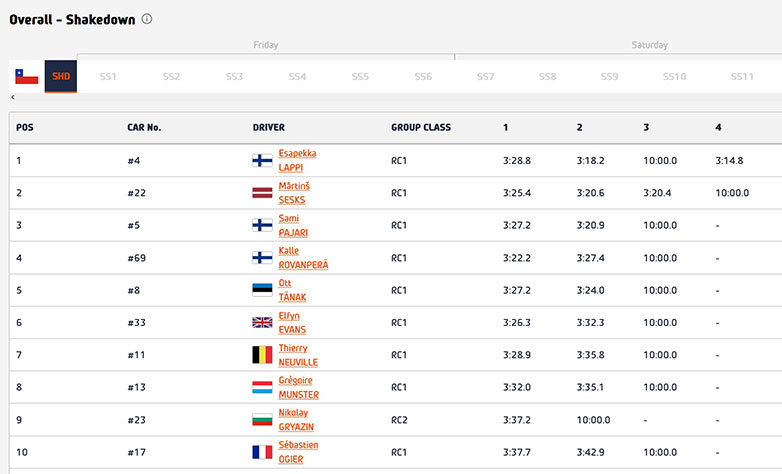Select the SHD shakedown tab
This screenshot has height=474, width=782.
[61, 76]
